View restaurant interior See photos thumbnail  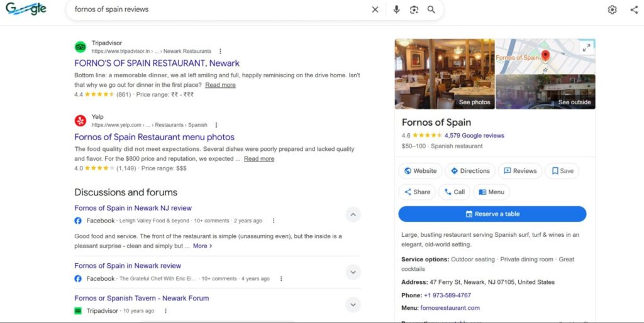click(x=445, y=74)
